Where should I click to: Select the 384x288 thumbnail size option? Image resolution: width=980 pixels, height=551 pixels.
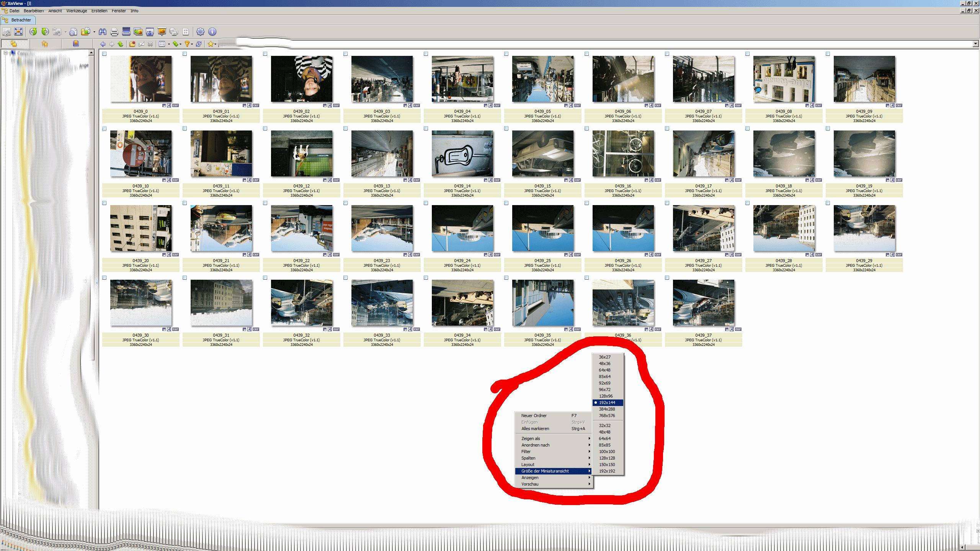(x=607, y=409)
